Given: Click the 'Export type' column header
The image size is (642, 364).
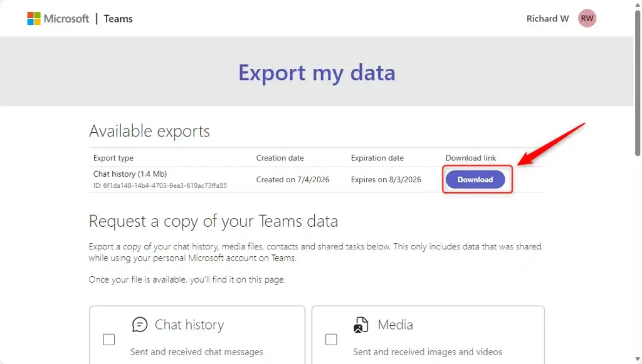Looking at the screenshot, I should click(x=113, y=158).
